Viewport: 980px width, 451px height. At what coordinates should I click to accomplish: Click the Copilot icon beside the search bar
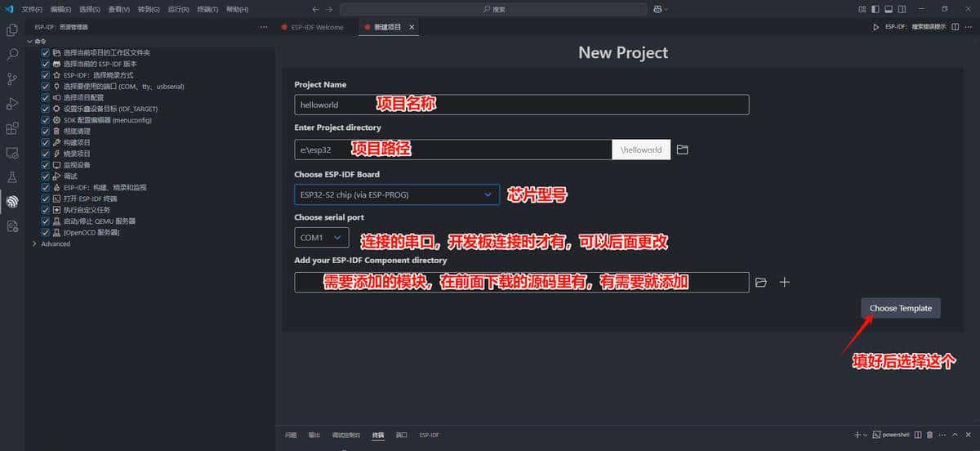(x=657, y=9)
